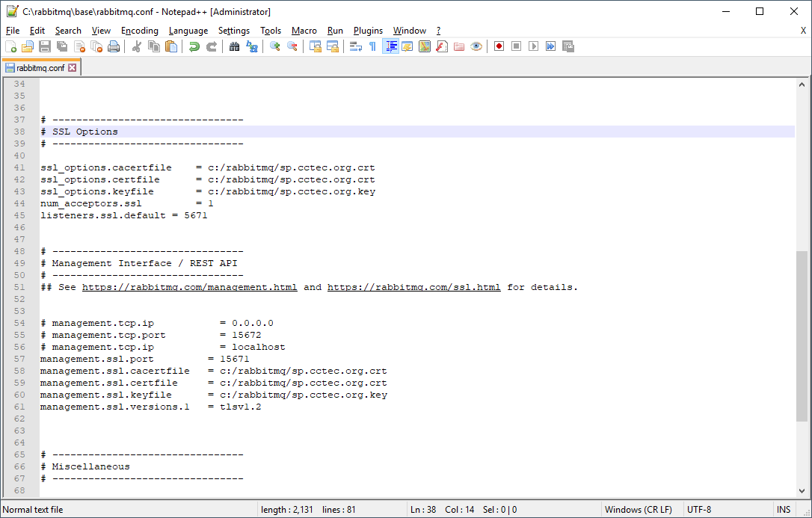Toggle the indent guide toolbar button

click(390, 46)
